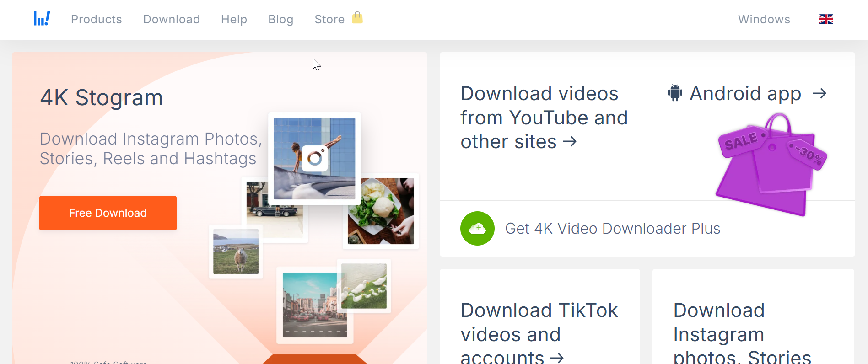Click the salad food photo thumbnail
Image resolution: width=868 pixels, height=364 pixels.
[x=381, y=211]
